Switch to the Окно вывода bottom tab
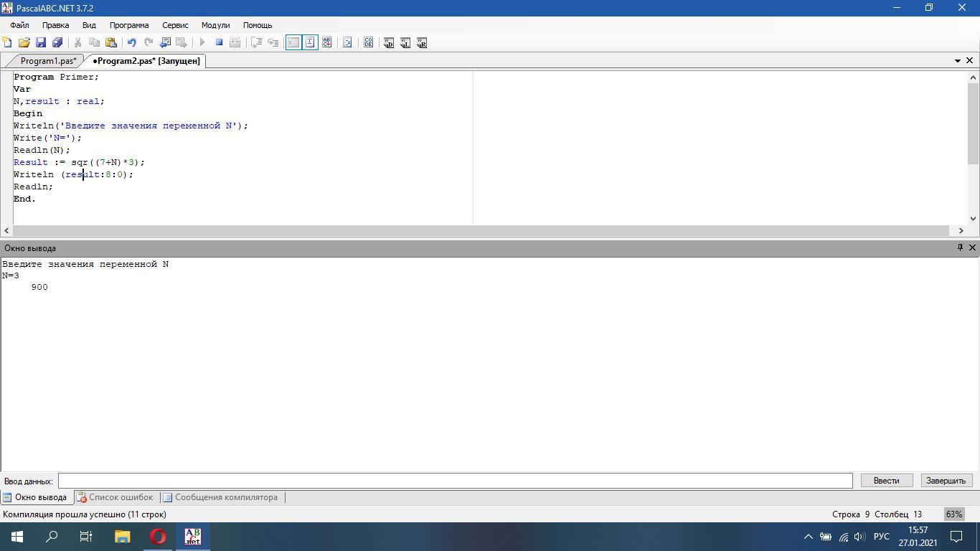The width and height of the screenshot is (980, 551). coord(35,497)
